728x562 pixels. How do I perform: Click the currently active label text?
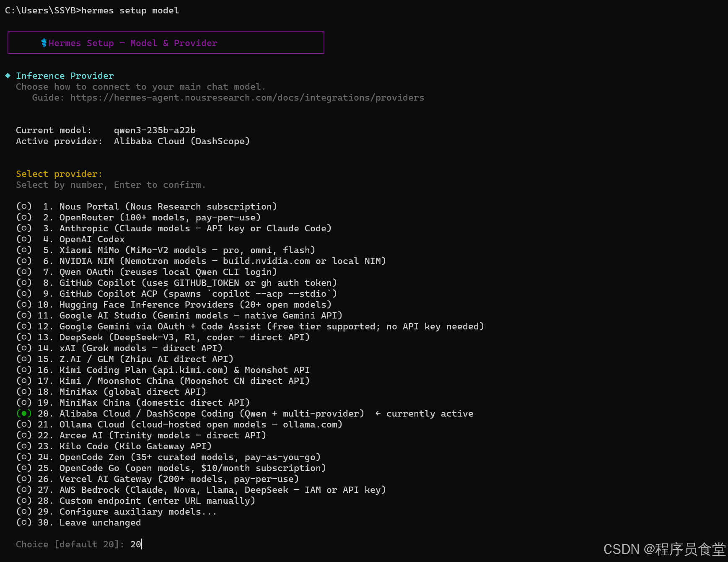[430, 414]
